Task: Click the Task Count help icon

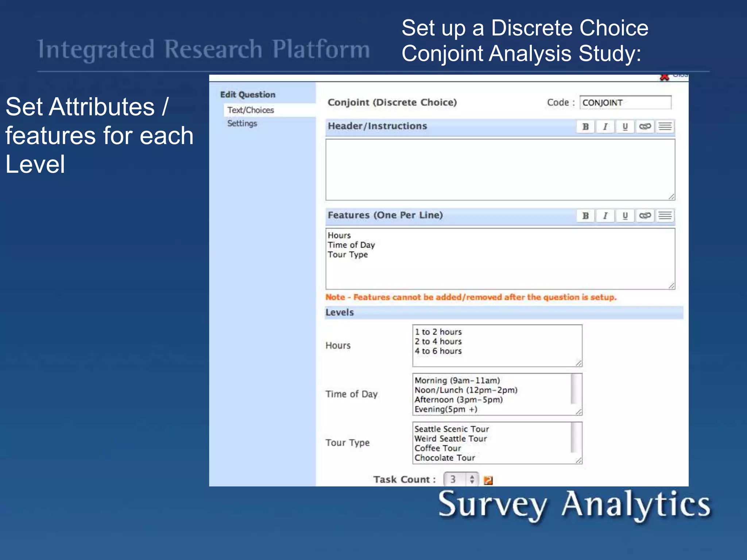Action: tap(488, 481)
